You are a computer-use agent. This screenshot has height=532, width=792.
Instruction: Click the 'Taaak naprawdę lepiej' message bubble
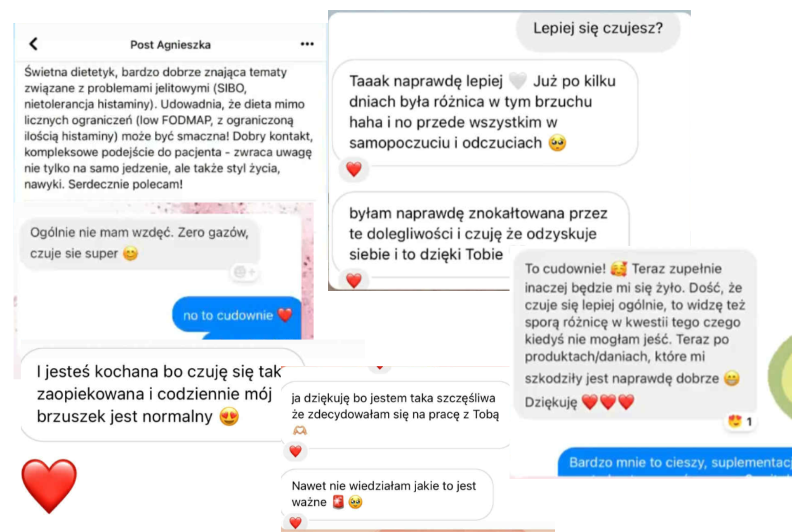(x=485, y=112)
